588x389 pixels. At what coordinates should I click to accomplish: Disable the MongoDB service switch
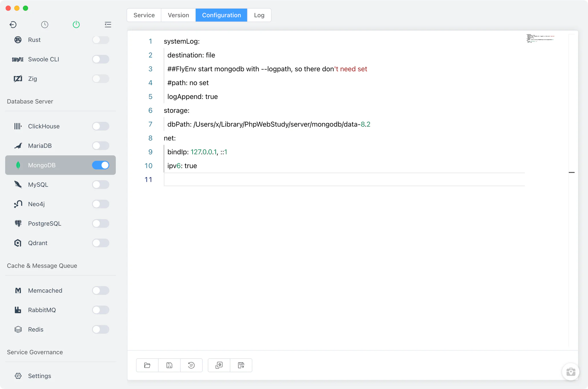point(100,165)
